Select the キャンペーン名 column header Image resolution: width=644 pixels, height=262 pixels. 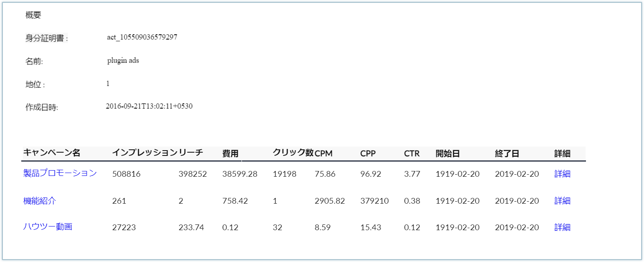click(52, 153)
